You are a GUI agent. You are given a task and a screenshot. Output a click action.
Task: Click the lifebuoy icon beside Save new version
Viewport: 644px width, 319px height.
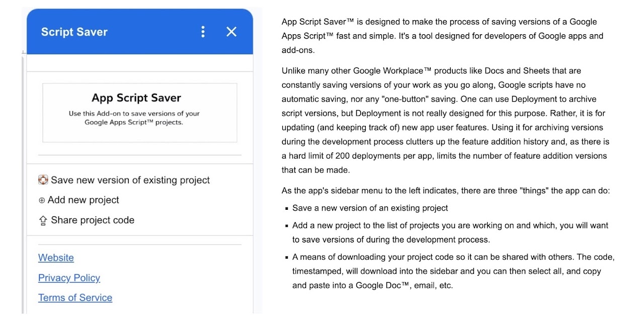(x=43, y=180)
